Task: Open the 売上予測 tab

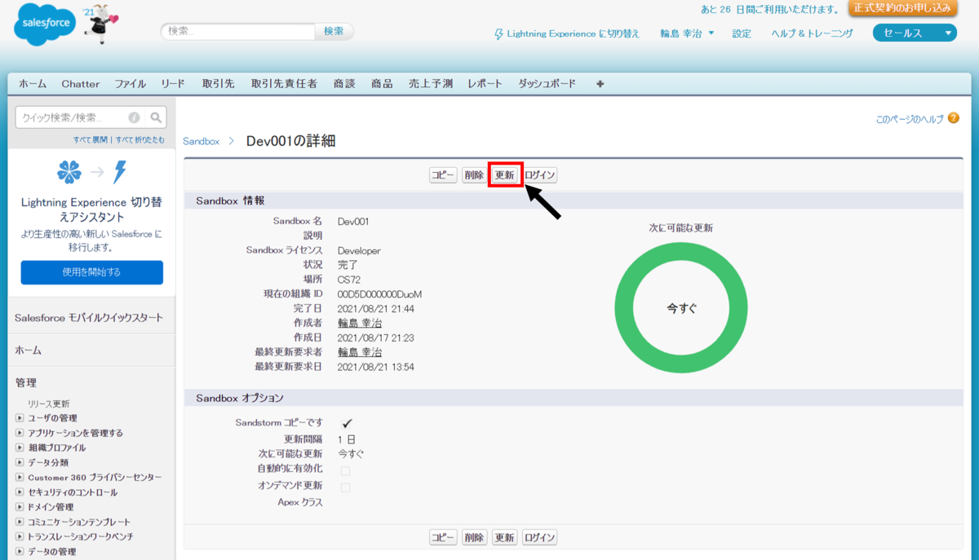Action: point(431,84)
